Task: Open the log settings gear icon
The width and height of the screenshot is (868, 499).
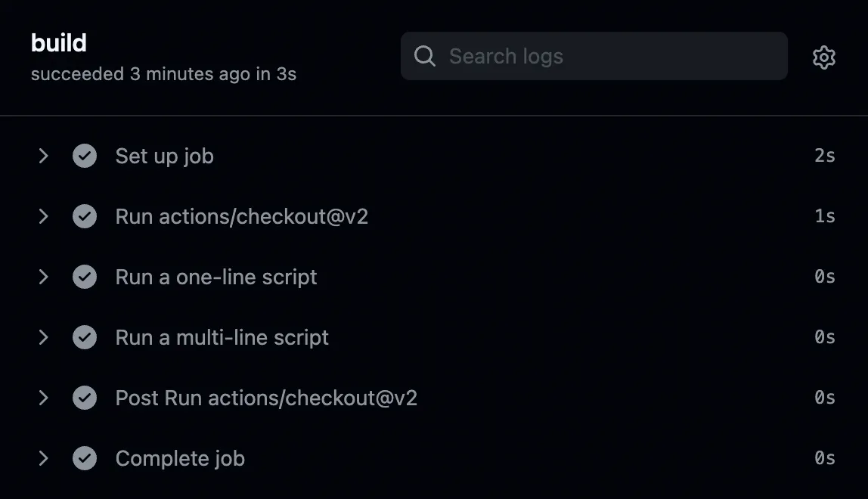Action: click(x=823, y=57)
